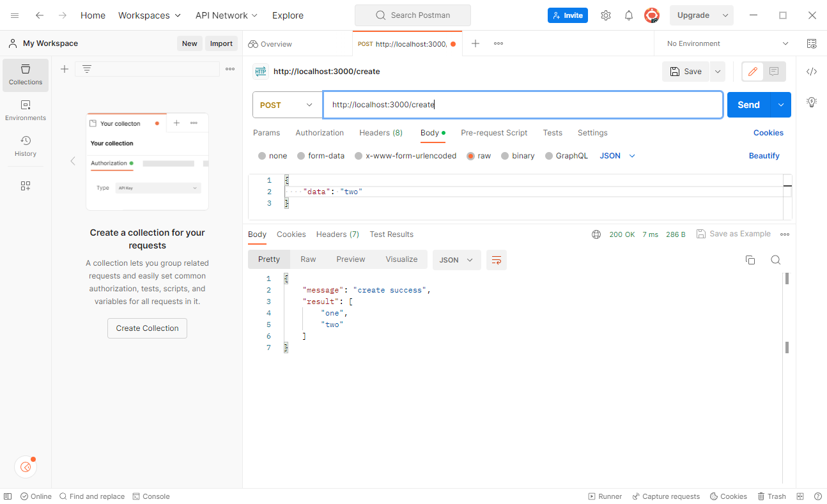Beautify the request body
Screen dimensions: 827x504
click(x=764, y=156)
